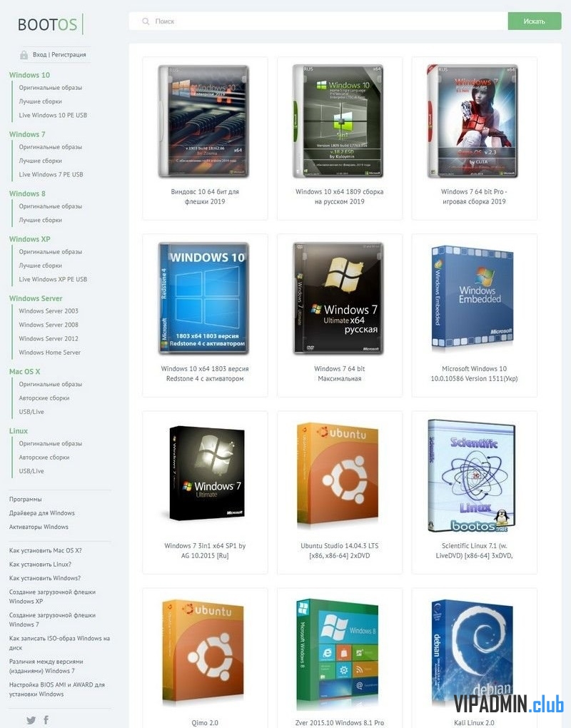Focus the Поиск search field
571x728 pixels.
[x=318, y=21]
